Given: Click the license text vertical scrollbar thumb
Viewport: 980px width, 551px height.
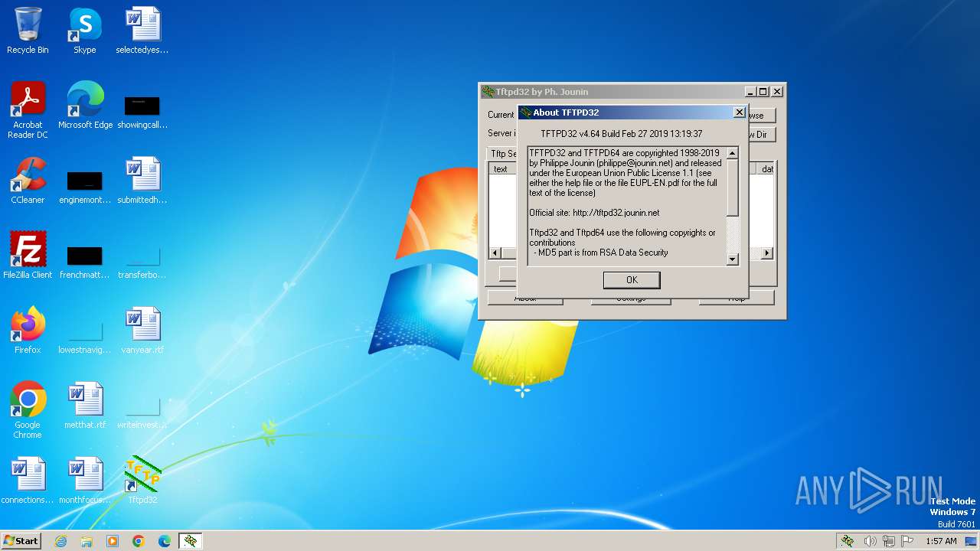Looking at the screenshot, I should point(732,187).
